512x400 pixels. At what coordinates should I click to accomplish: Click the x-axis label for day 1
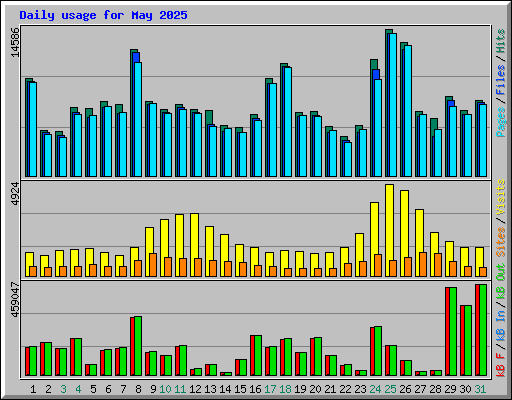coord(33,389)
